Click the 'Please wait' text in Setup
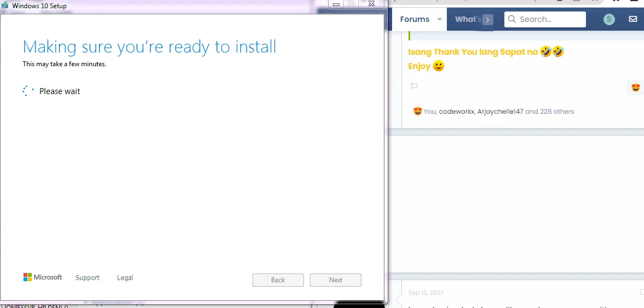Image resolution: width=644 pixels, height=308 pixels. point(60,91)
